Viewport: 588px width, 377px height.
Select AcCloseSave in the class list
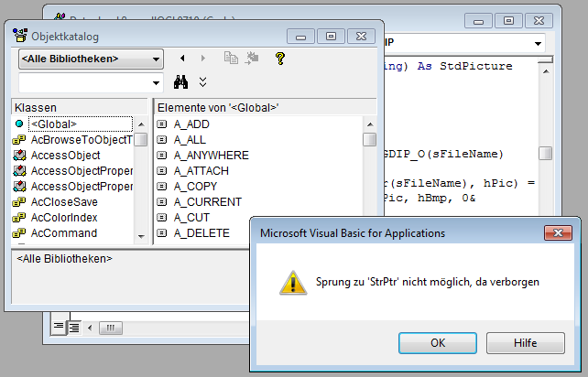click(64, 202)
